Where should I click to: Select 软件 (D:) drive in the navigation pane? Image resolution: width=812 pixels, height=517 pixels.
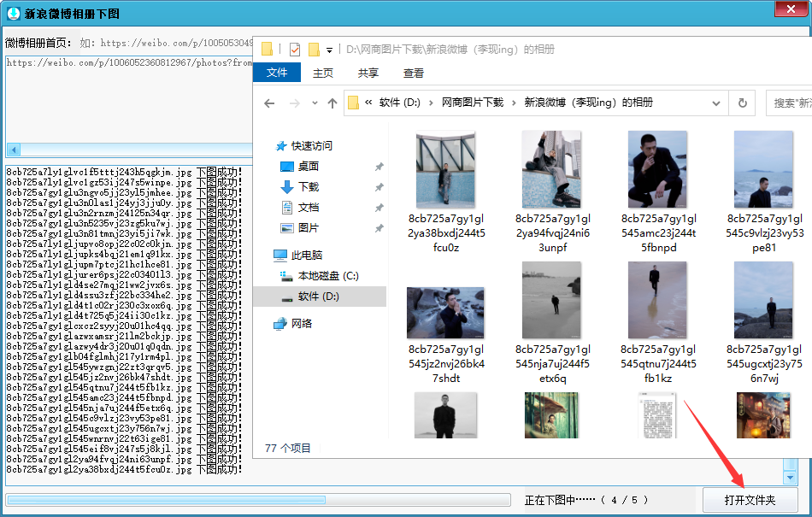pyautogui.click(x=318, y=297)
